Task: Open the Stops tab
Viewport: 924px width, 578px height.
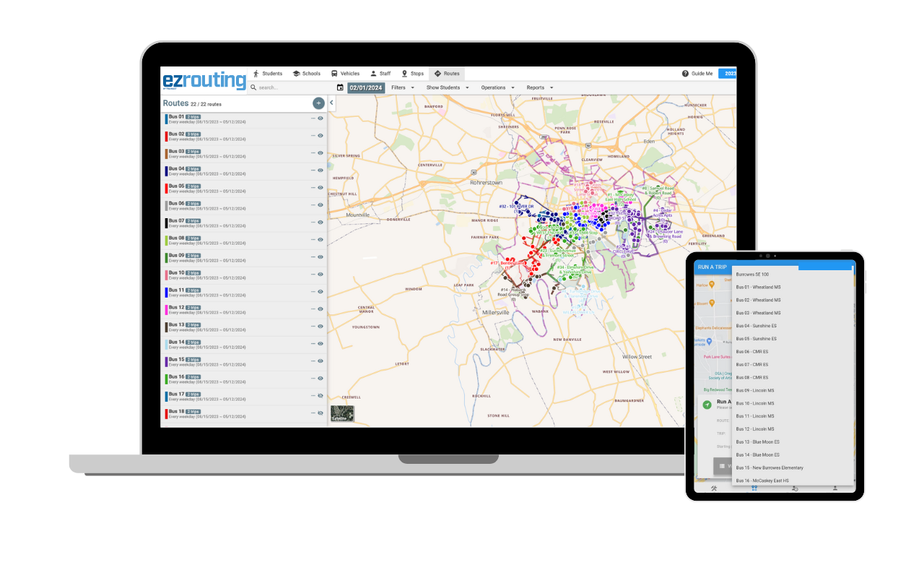Action: coord(413,74)
